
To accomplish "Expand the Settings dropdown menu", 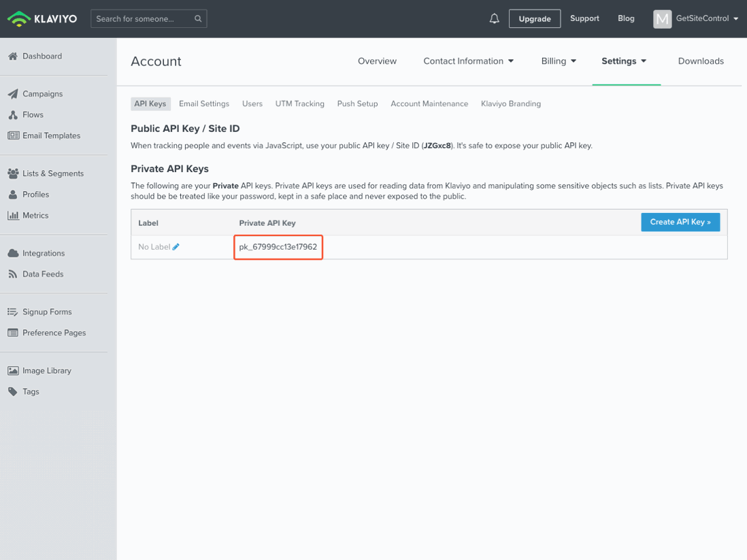I will coord(626,61).
